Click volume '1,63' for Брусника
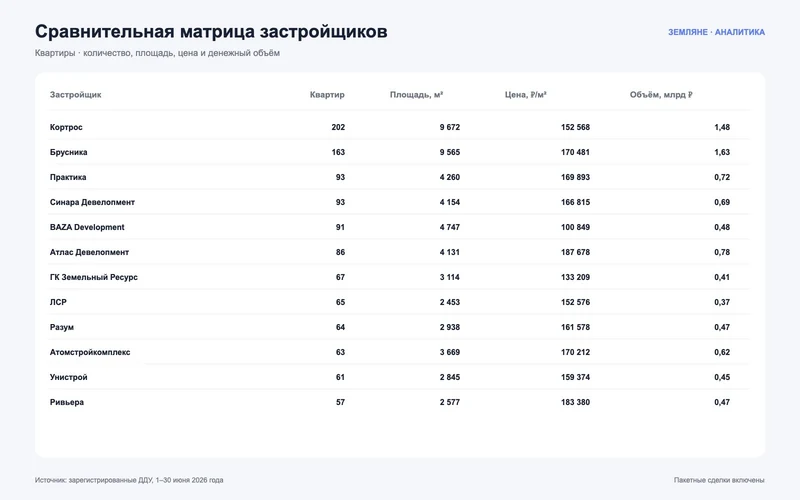Viewport: 800px width, 500px height. pyautogui.click(x=722, y=152)
